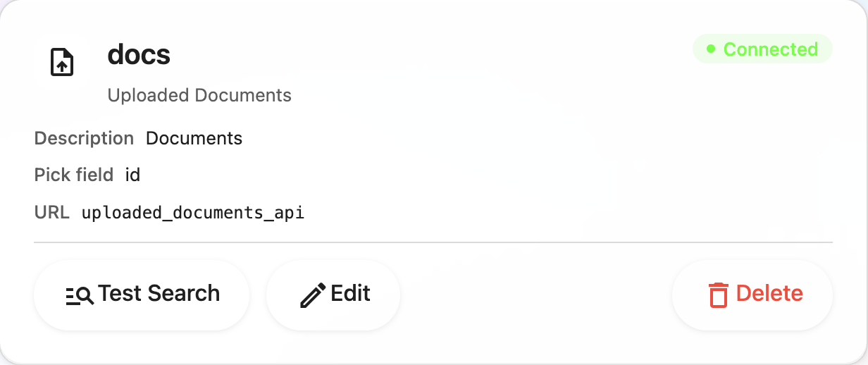The height and width of the screenshot is (365, 868).
Task: Click the pencil icon beside Edit
Action: pyautogui.click(x=313, y=295)
